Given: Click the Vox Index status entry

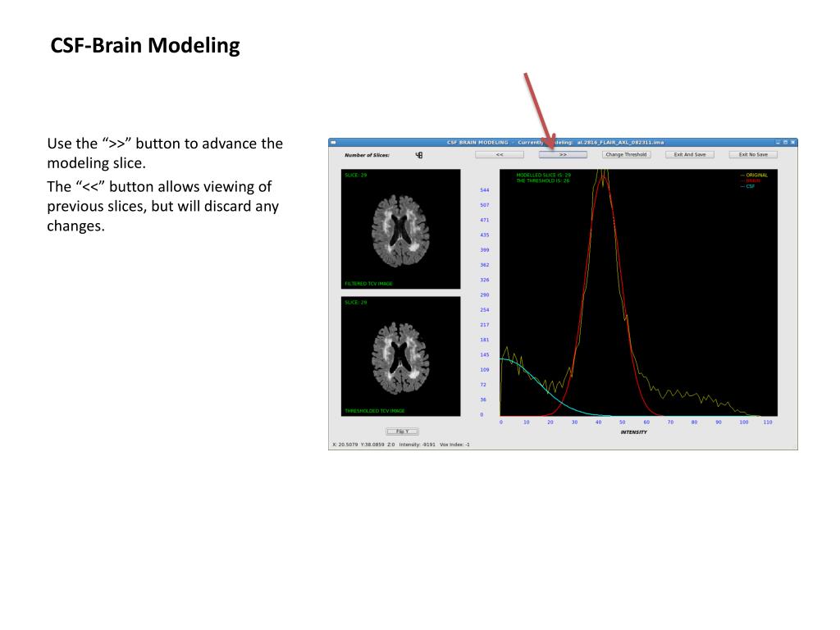Looking at the screenshot, I should [x=454, y=445].
